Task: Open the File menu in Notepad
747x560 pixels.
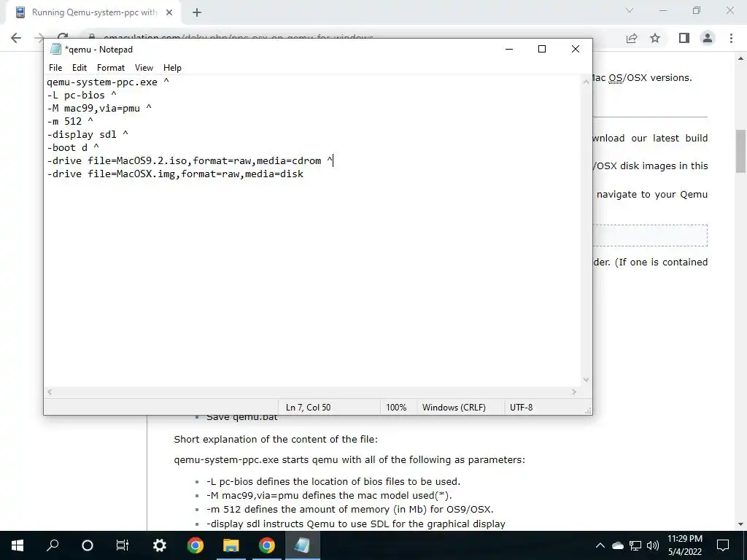Action: (x=55, y=68)
